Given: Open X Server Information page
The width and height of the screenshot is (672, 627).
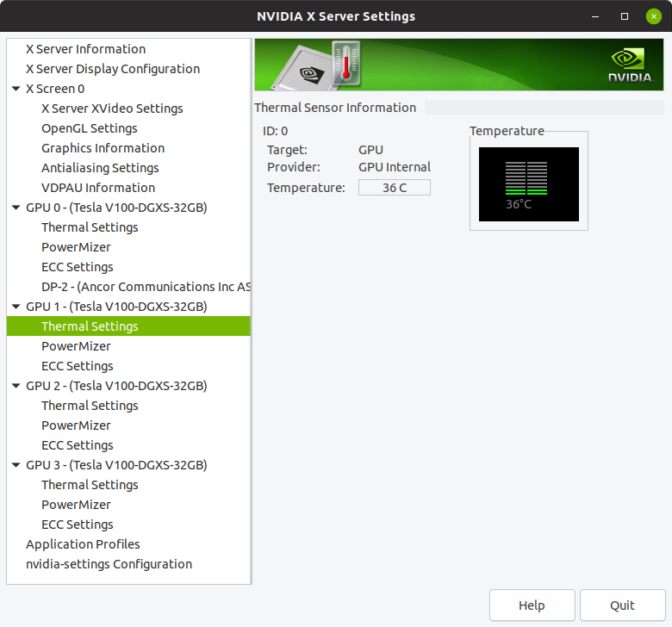Looking at the screenshot, I should [x=85, y=49].
